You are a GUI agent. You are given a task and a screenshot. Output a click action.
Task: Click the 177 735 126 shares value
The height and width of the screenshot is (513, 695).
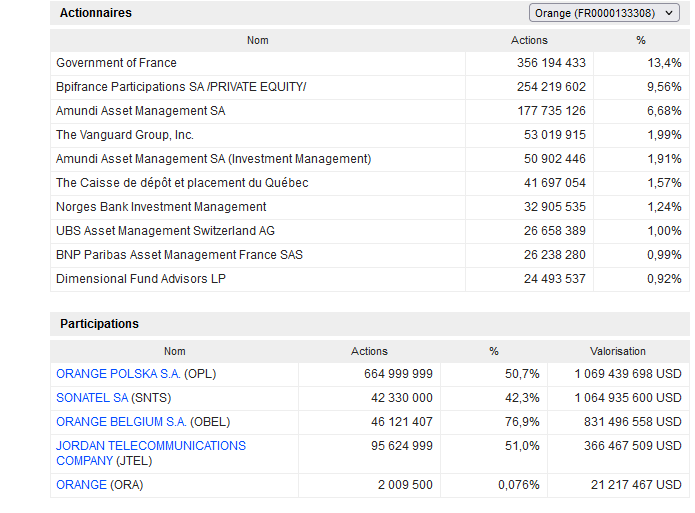click(551, 111)
